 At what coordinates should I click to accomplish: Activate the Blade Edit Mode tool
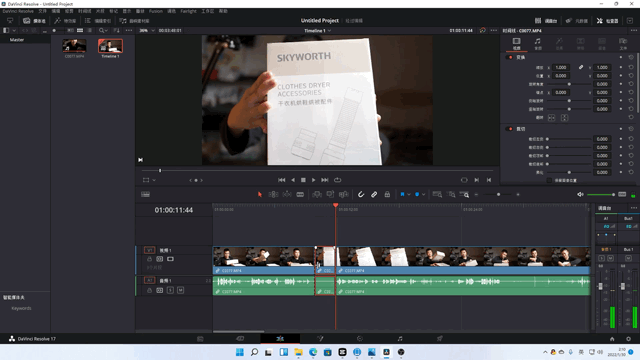point(300,194)
